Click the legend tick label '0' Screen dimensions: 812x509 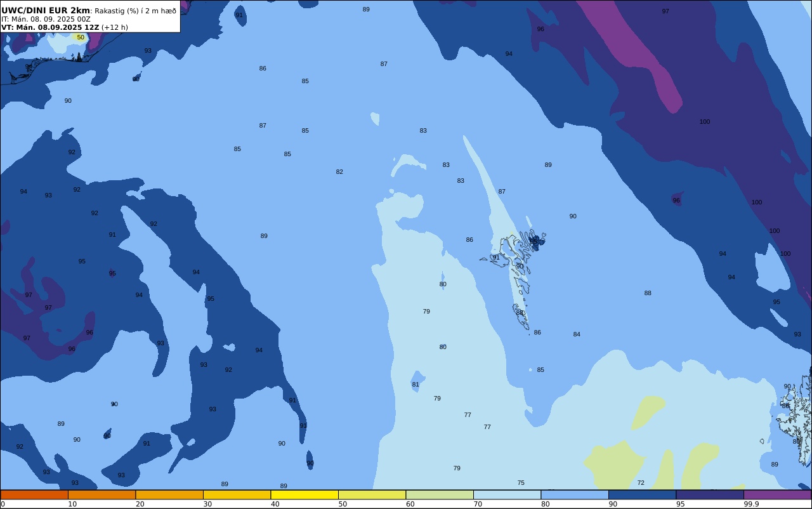tap(3, 504)
